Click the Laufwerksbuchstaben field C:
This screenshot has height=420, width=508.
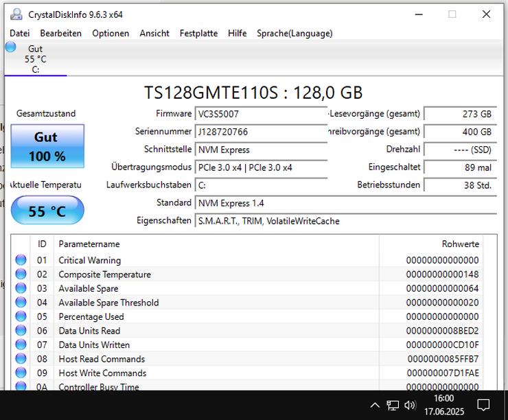pyautogui.click(x=261, y=185)
